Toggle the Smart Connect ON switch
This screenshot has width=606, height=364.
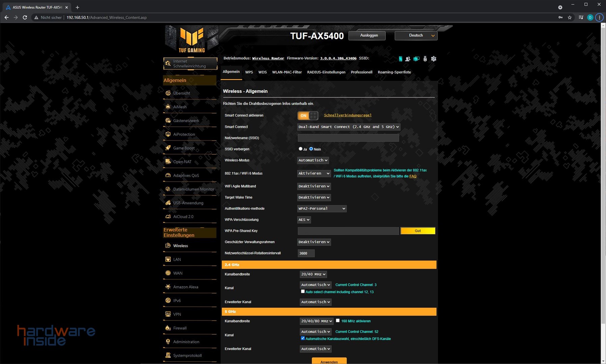click(x=308, y=116)
